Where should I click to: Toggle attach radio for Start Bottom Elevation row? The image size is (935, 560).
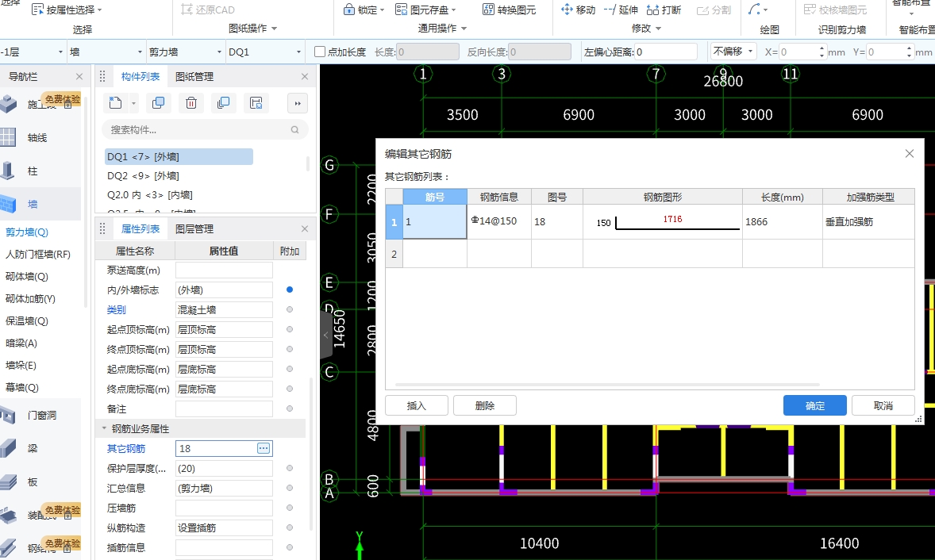coord(289,369)
